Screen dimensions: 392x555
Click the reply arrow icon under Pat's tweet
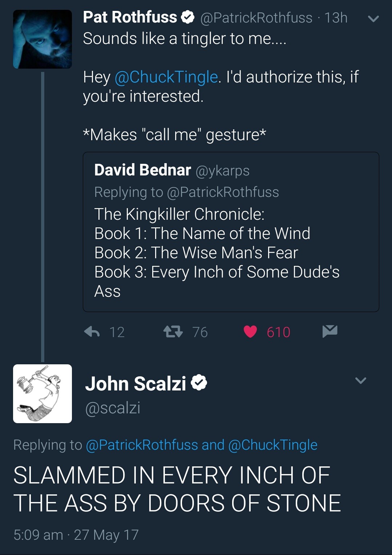[92, 332]
